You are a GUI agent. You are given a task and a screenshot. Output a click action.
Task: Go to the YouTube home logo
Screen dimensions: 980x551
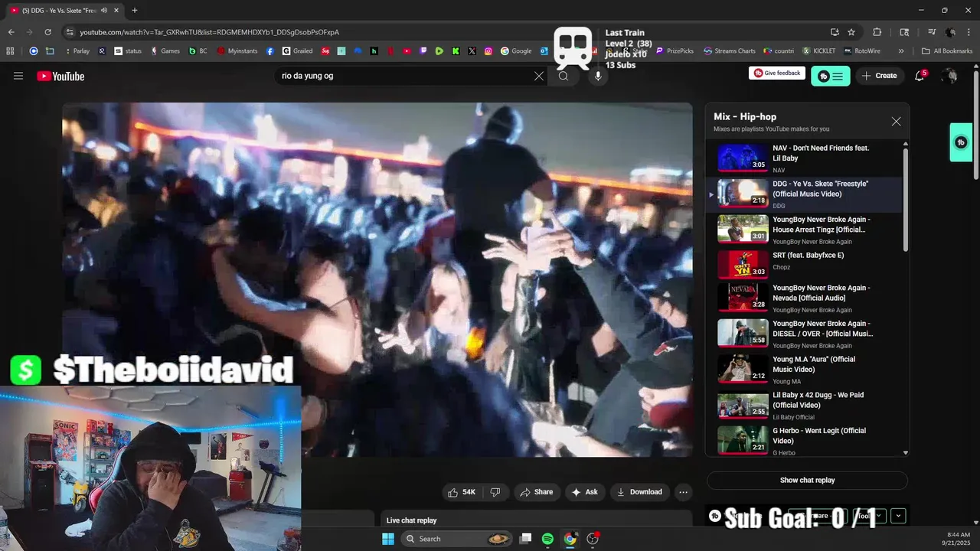click(60, 76)
